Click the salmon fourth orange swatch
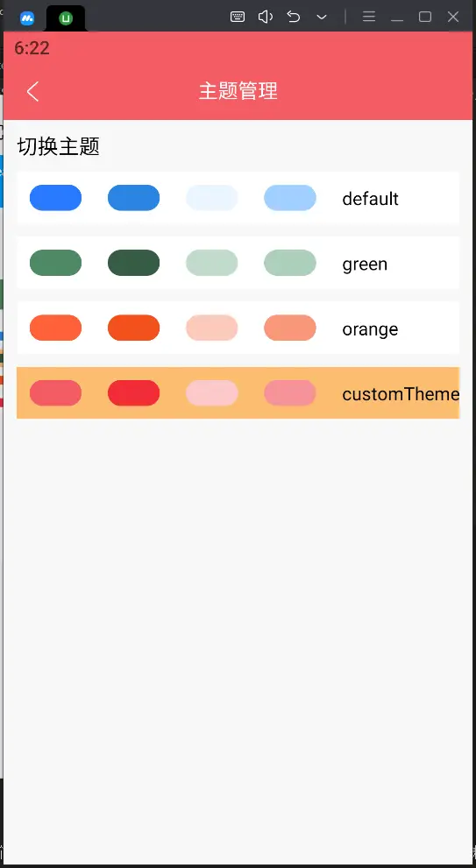Image resolution: width=476 pixels, height=868 pixels. point(290,328)
